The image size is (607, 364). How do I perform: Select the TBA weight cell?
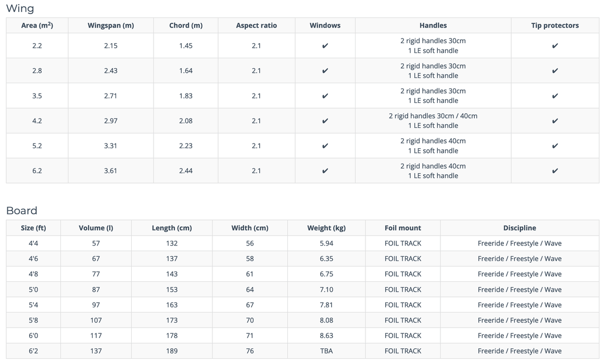[x=326, y=351]
